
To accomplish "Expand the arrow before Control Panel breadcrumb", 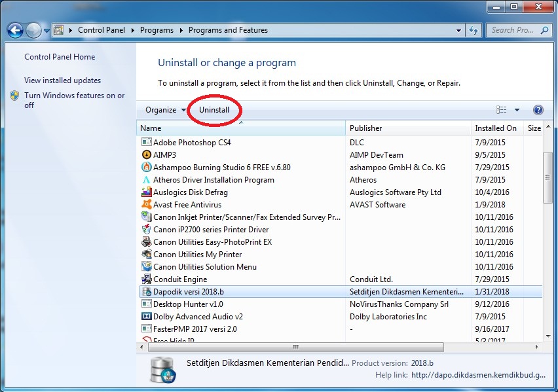I will [71, 30].
